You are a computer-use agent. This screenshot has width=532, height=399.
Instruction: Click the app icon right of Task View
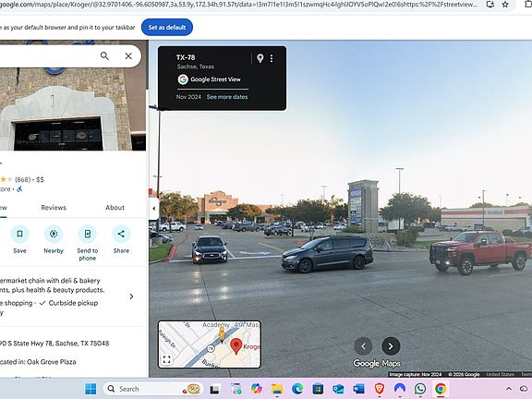[236, 389]
